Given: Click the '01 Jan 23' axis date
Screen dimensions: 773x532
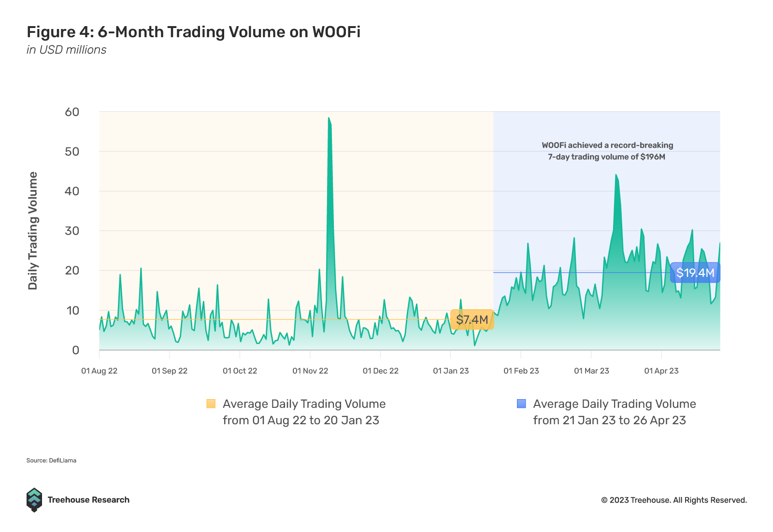Looking at the screenshot, I should click(x=451, y=371).
